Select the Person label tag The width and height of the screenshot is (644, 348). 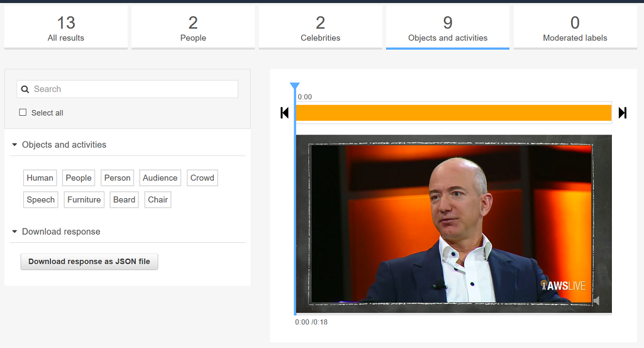(x=117, y=178)
